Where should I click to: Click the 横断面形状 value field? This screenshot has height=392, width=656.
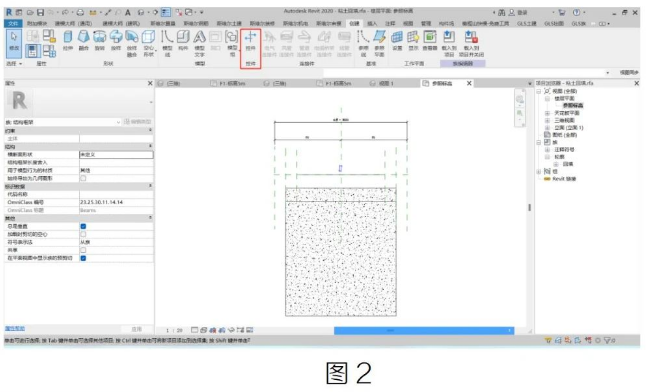pos(116,155)
